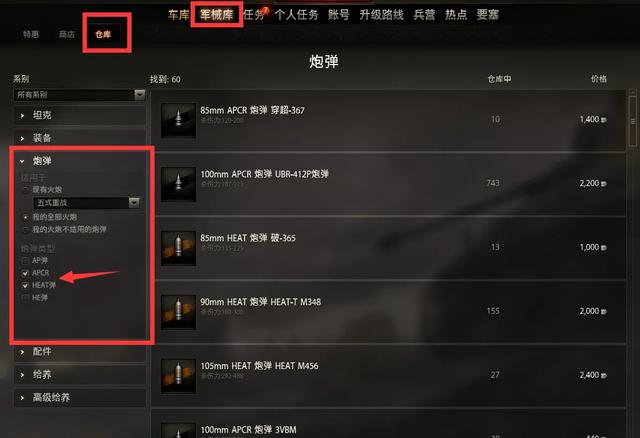640x438 pixels.
Task: Go to 升级路线 in top menu
Action: click(381, 15)
